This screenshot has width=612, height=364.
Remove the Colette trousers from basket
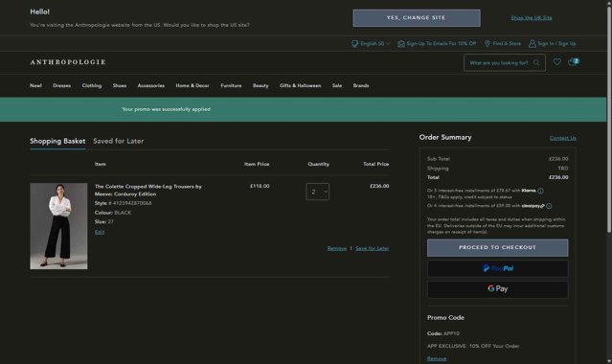pyautogui.click(x=337, y=248)
